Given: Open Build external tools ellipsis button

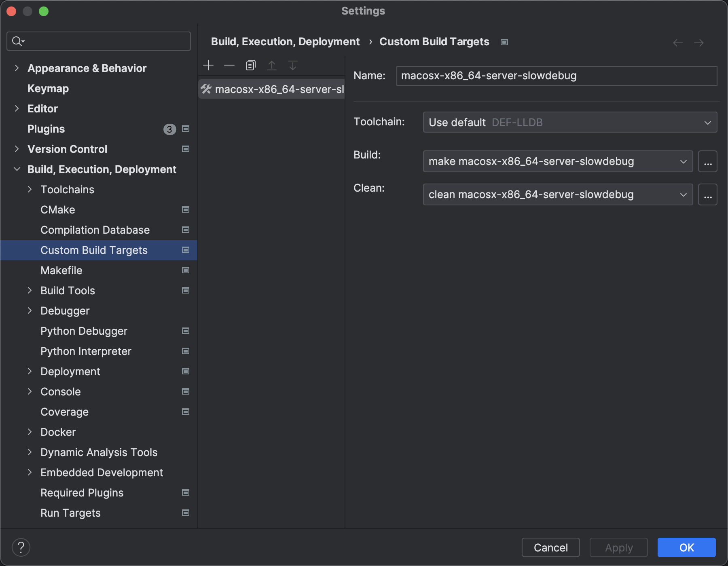Looking at the screenshot, I should [707, 162].
